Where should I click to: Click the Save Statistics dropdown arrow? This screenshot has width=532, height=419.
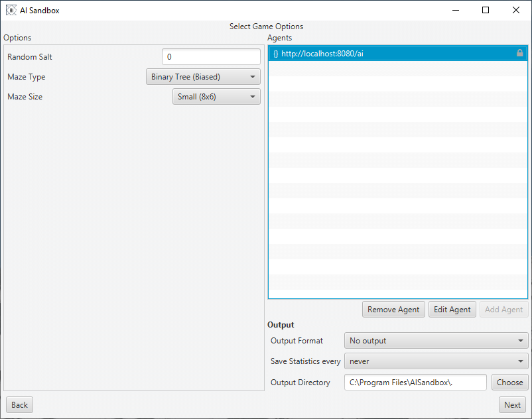tap(521, 361)
